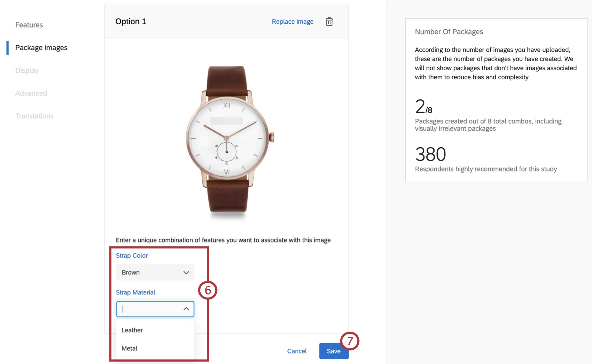Open the Translations section

pyautogui.click(x=34, y=116)
